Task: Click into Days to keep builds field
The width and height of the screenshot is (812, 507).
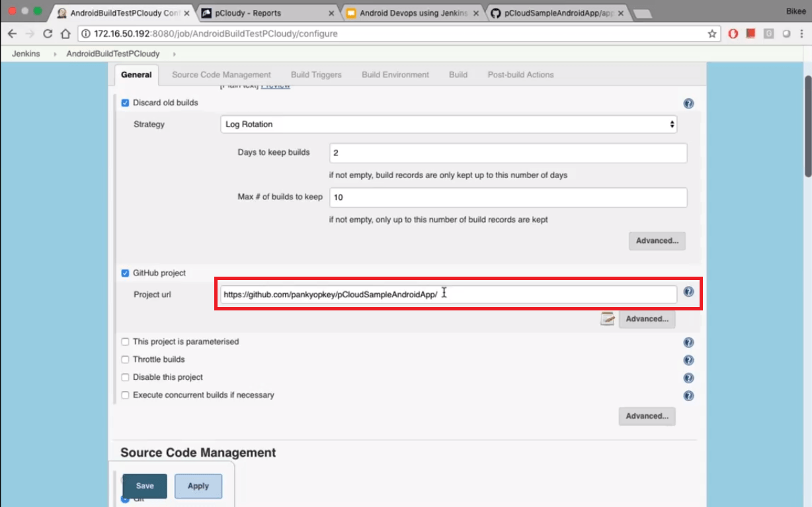Action: coord(508,153)
